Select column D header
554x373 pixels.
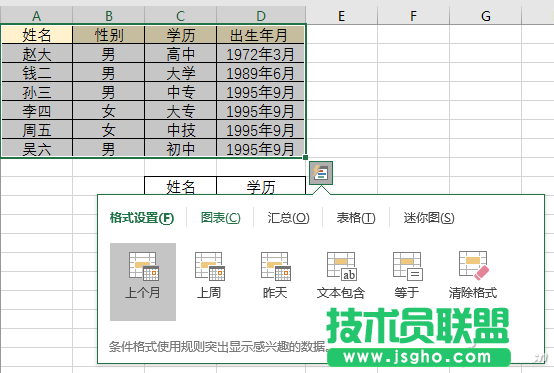pyautogui.click(x=261, y=16)
